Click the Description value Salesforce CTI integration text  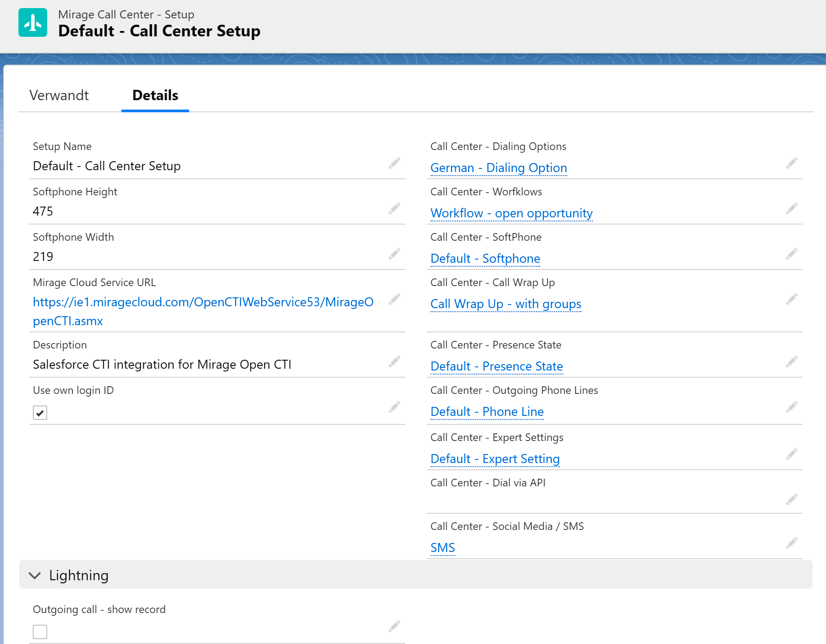point(162,364)
